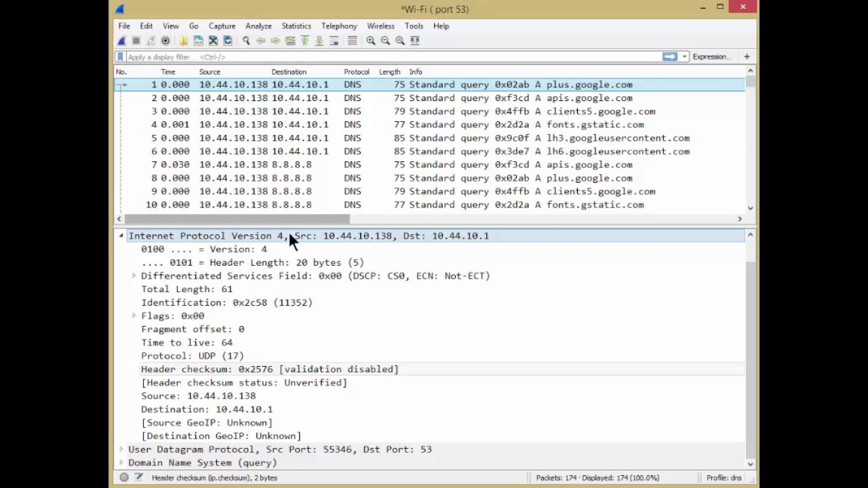
Task: Save the capture file
Action: [x=198, y=41]
